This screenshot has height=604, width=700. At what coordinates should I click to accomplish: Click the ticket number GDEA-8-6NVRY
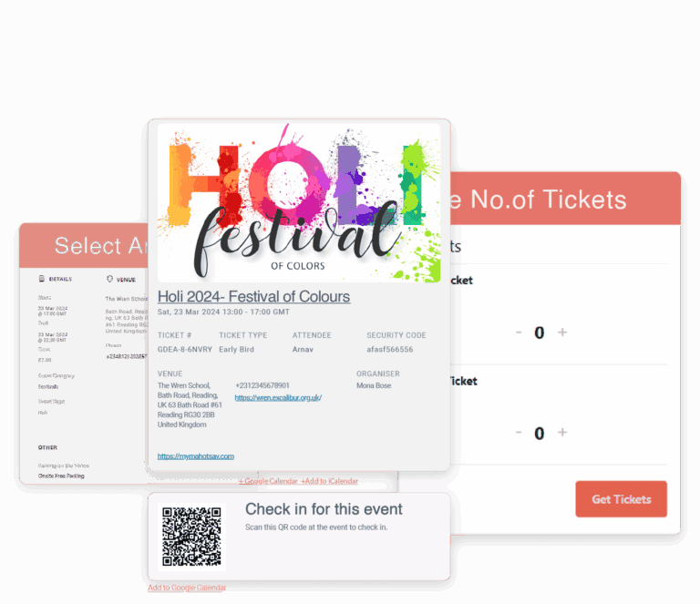point(185,349)
